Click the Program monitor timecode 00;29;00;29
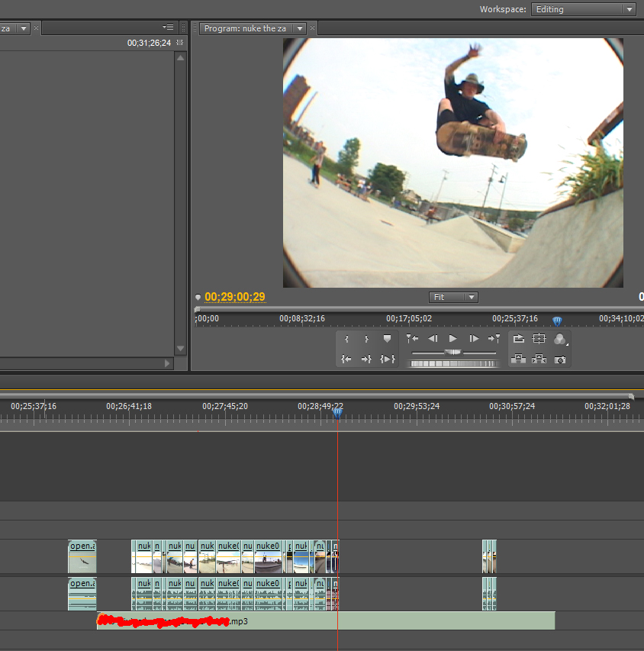The height and width of the screenshot is (651, 644). [235, 297]
